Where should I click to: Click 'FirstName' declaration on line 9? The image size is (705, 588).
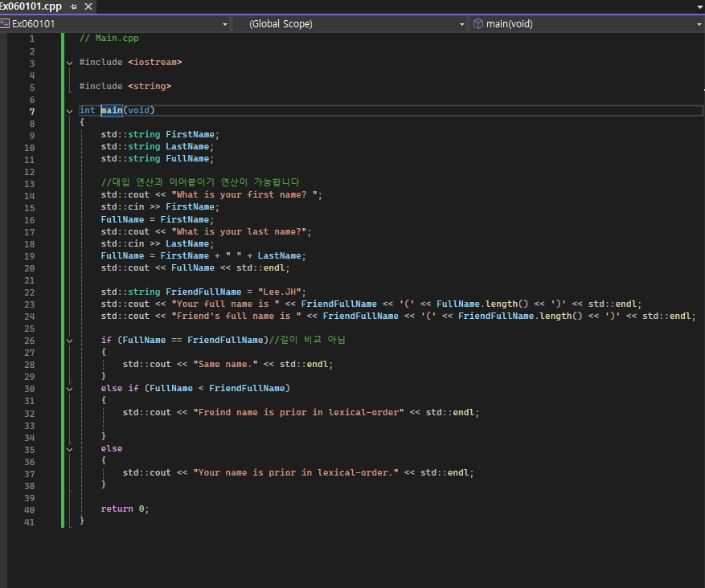pos(191,134)
